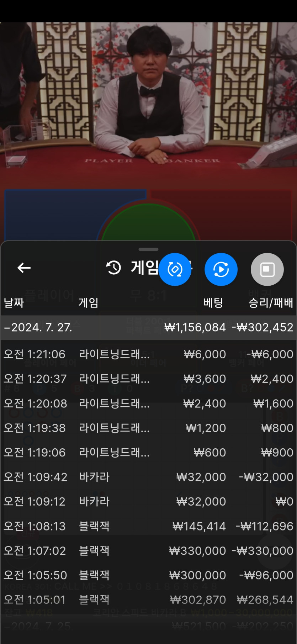Tap the panel drag handle bar

148,249
